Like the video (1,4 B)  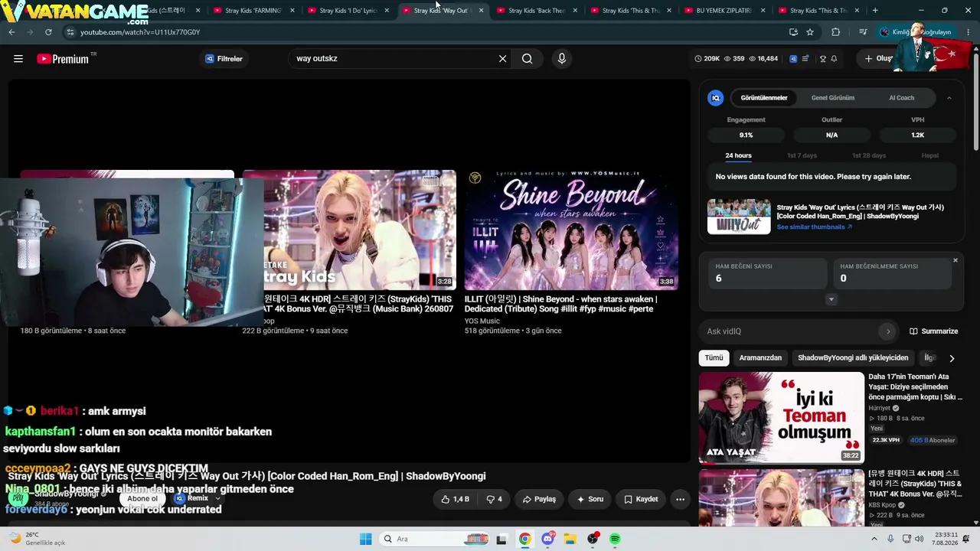pyautogui.click(x=455, y=499)
